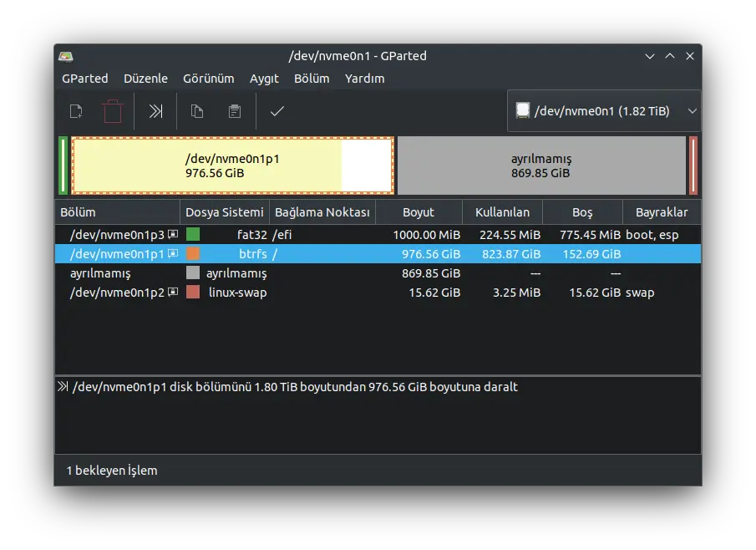756x550 pixels.
Task: Sort by Bağlama Noktası column header
Action: 322,212
